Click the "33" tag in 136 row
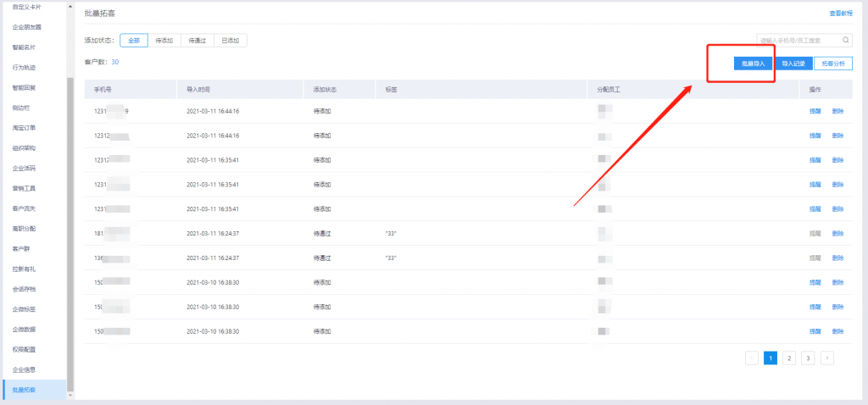The image size is (868, 405). pyautogui.click(x=391, y=258)
